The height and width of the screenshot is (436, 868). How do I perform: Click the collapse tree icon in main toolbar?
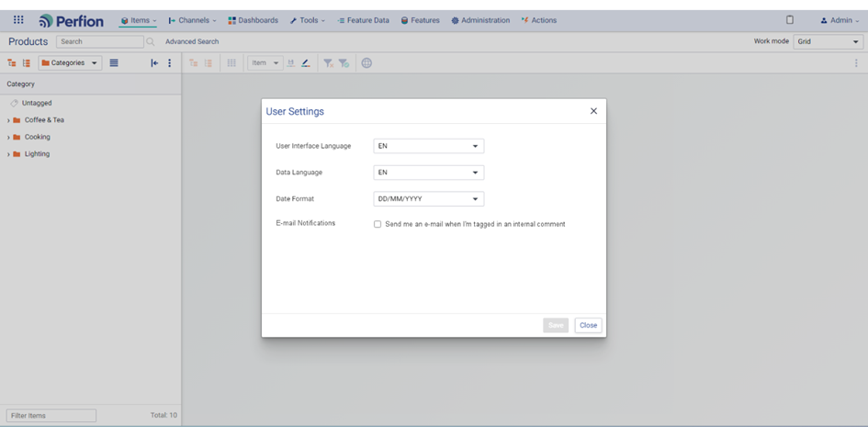[x=209, y=63]
